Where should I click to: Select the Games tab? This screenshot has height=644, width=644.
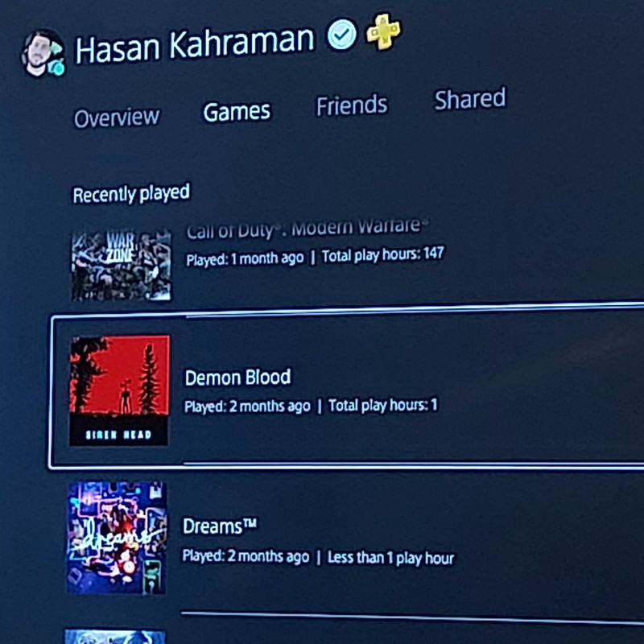click(237, 111)
